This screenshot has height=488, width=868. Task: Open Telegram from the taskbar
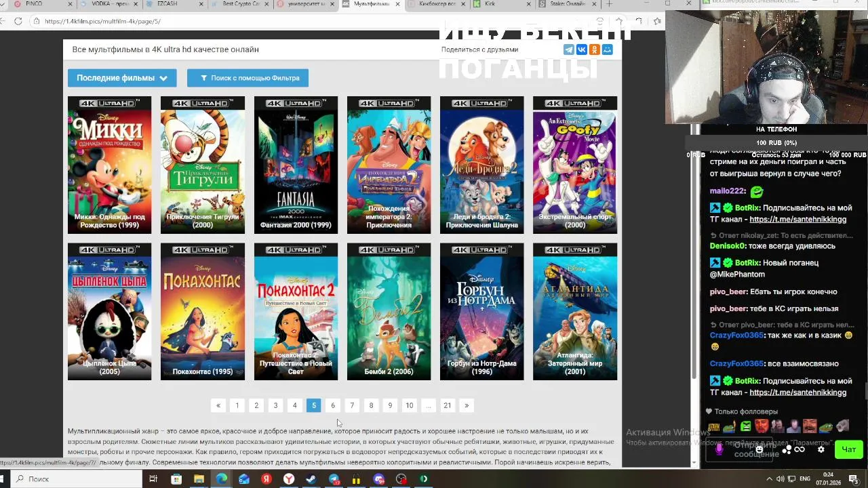pyautogui.click(x=334, y=479)
